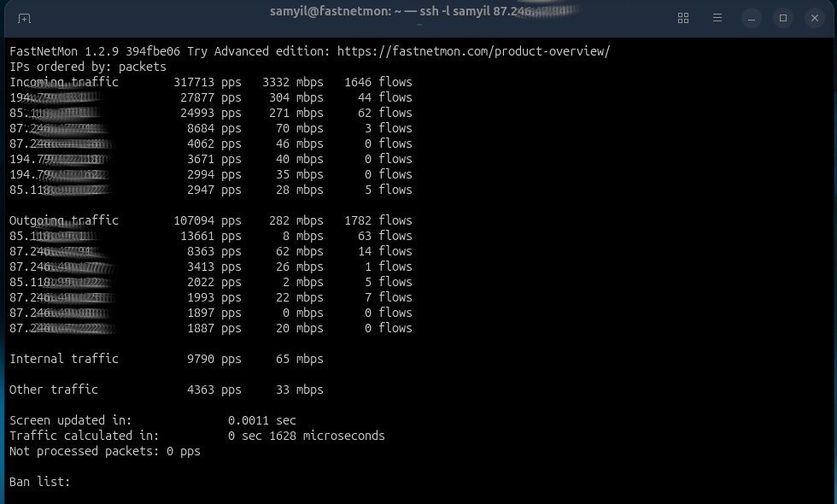Image resolution: width=837 pixels, height=504 pixels.
Task: Click the '24993 pps' value
Action: click(x=211, y=113)
